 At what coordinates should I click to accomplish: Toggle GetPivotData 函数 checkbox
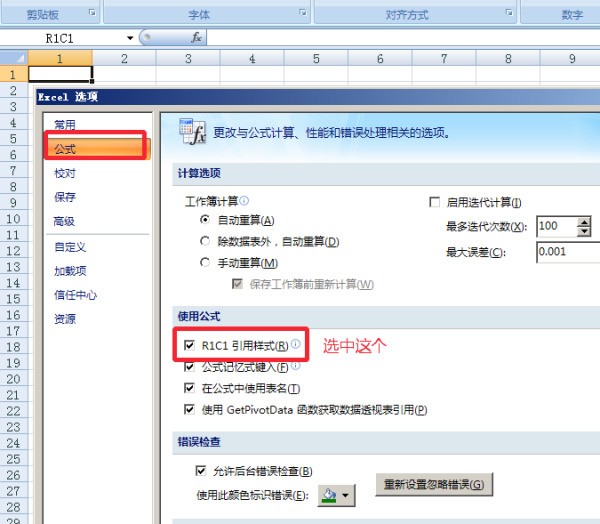189,410
